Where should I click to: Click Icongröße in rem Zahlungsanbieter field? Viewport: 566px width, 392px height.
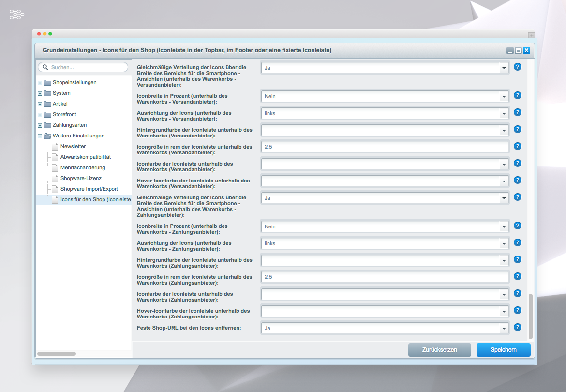(385, 277)
